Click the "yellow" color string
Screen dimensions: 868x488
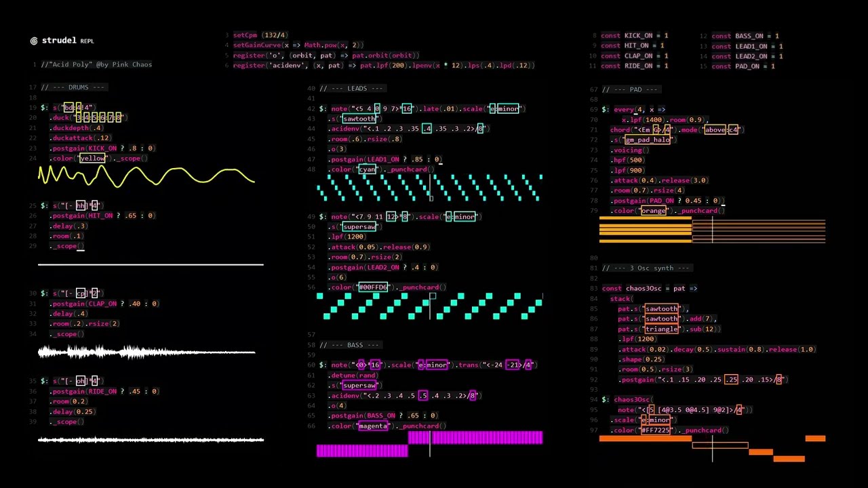click(x=93, y=159)
